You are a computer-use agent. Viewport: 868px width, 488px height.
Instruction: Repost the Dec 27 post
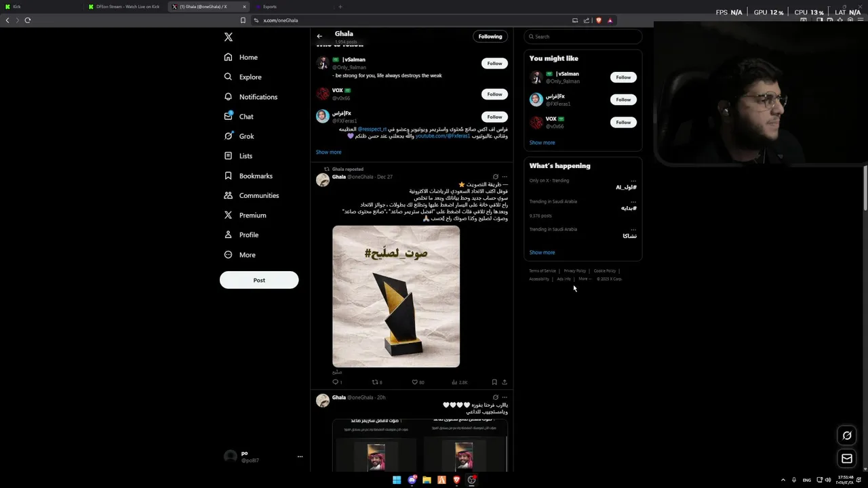(x=376, y=382)
